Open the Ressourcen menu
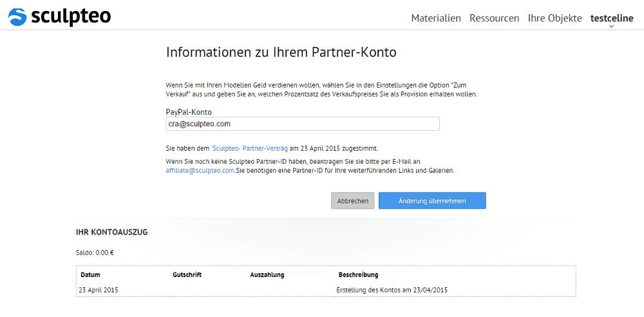 coord(494,18)
